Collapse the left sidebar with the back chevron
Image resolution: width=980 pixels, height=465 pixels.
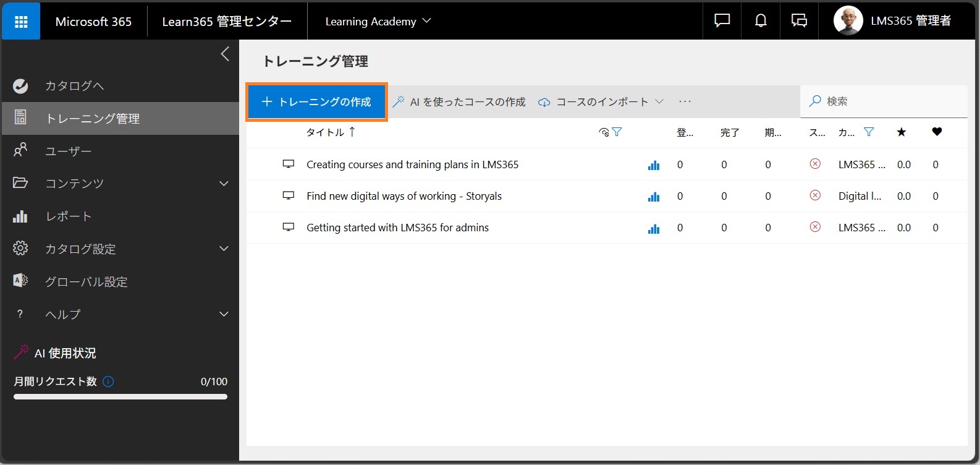225,54
